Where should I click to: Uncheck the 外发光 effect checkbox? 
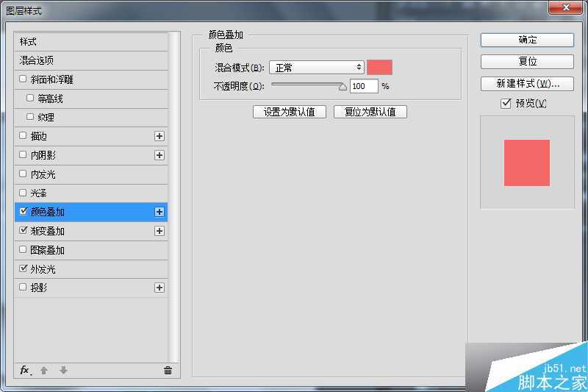point(23,268)
